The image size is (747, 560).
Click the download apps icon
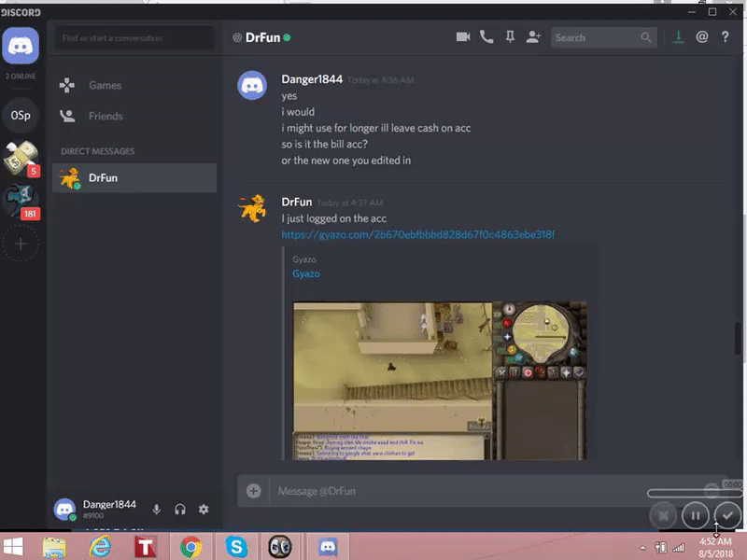point(679,37)
